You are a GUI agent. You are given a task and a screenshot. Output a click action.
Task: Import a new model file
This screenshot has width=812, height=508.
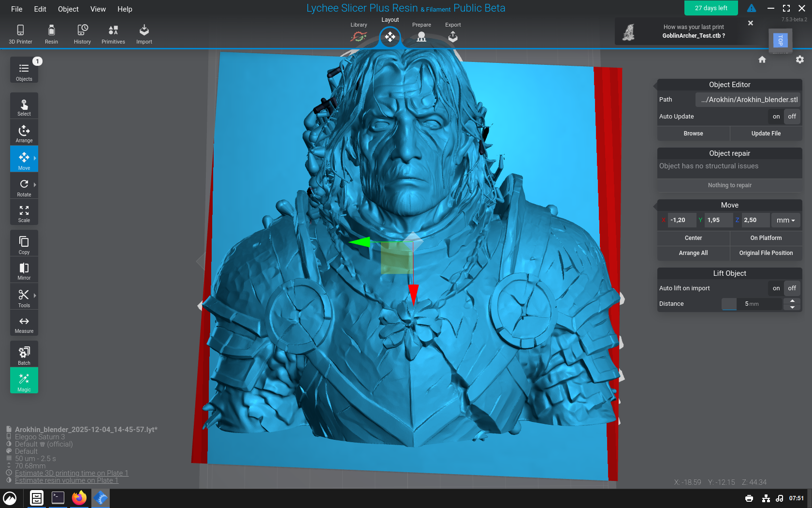[144, 34]
